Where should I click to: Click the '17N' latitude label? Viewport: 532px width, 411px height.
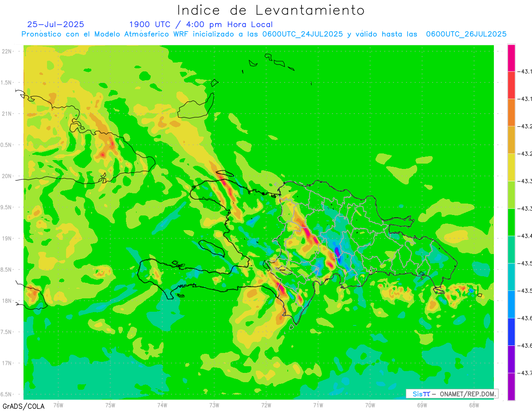click(7, 364)
